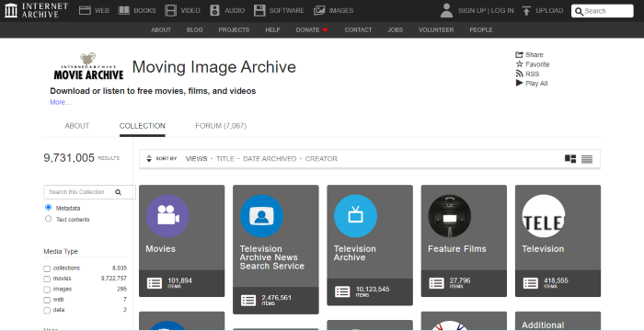Open Jobs in the top menu
The image size is (644, 331).
pyautogui.click(x=395, y=30)
